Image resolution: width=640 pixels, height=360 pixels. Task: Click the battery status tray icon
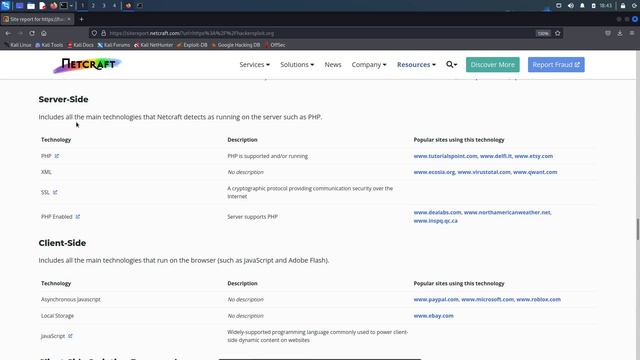coord(593,6)
